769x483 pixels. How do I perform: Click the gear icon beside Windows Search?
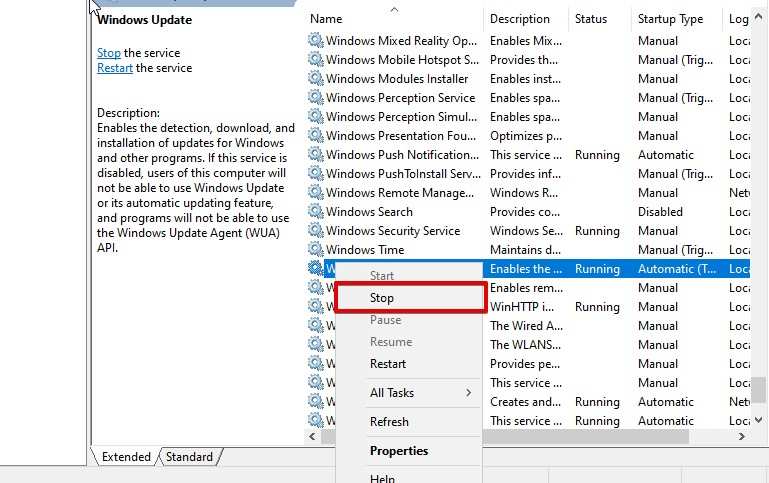(315, 211)
